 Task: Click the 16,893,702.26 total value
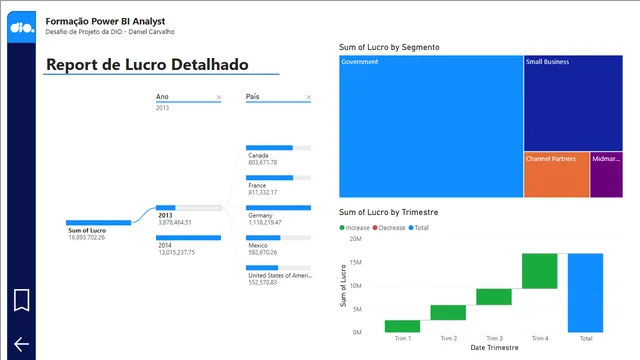point(87,238)
